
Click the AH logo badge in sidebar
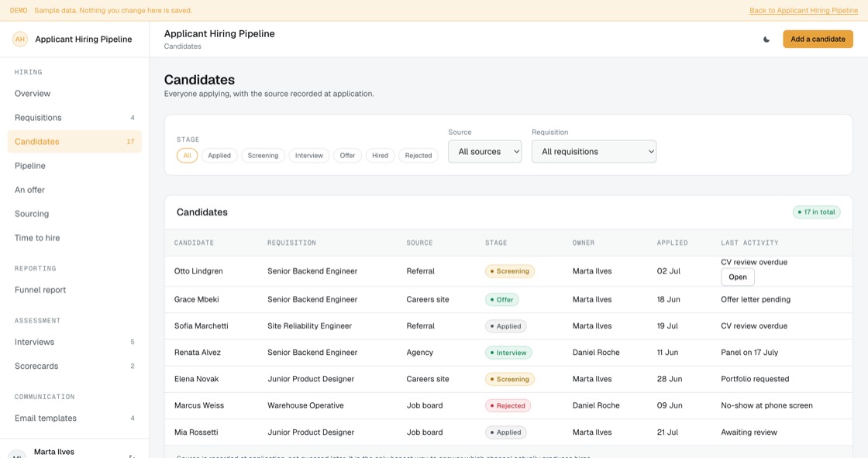20,40
